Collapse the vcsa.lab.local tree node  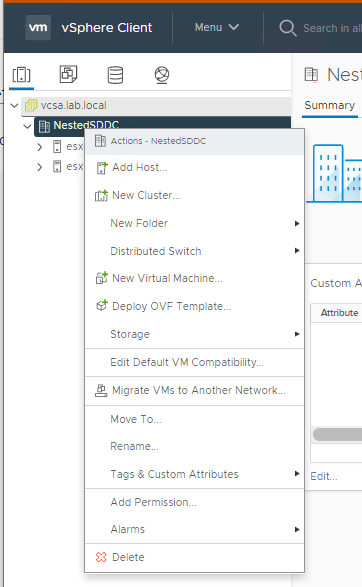(x=14, y=105)
